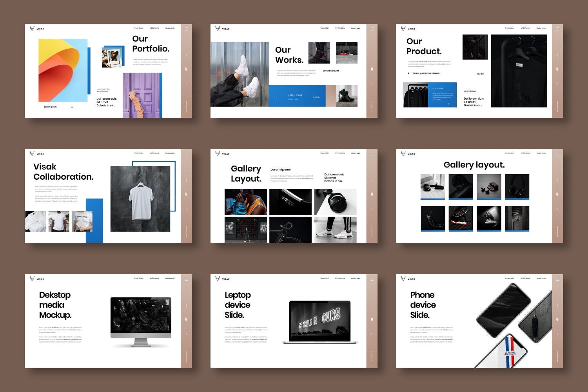Click 'Lorem ipsum' heading on Gallery Layout slide
The width and height of the screenshot is (588, 392).
click(281, 170)
